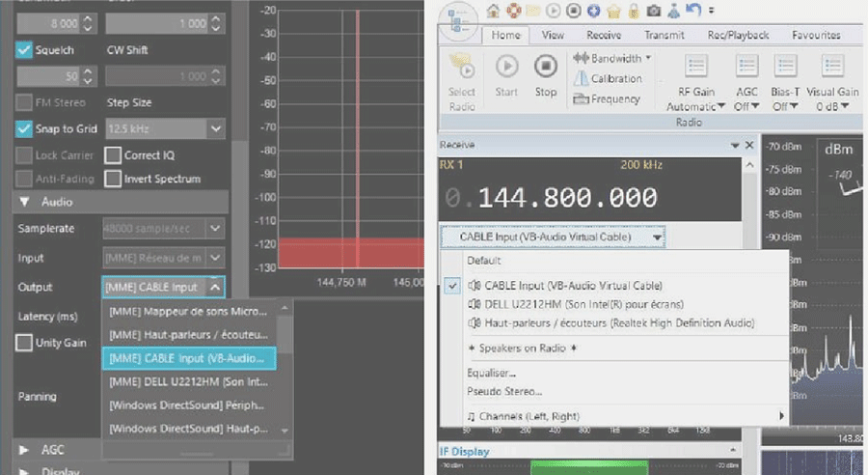This screenshot has height=475, width=868.
Task: Switch to the Receive ribbon tab
Action: (x=604, y=35)
